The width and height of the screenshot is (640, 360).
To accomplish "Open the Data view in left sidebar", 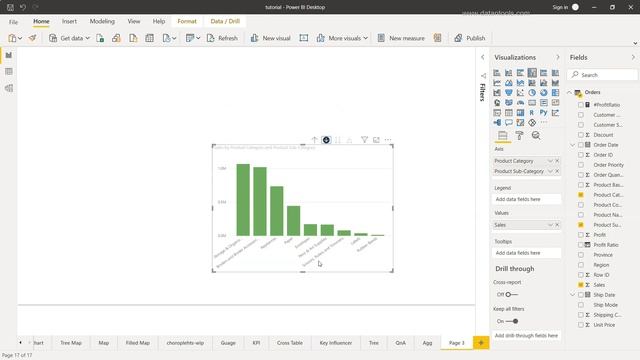I will 9,71.
